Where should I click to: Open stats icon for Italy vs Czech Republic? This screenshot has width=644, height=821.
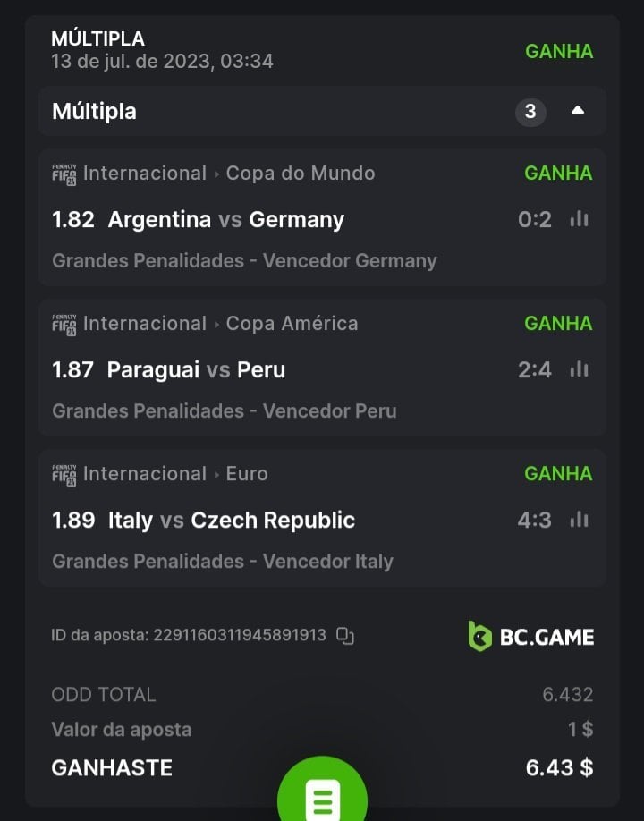[580, 520]
